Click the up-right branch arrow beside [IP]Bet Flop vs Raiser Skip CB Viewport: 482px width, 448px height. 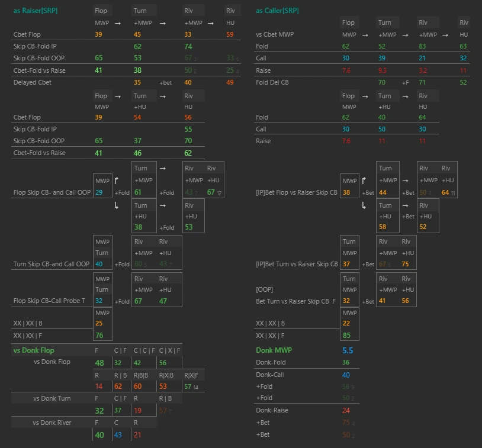click(365, 181)
